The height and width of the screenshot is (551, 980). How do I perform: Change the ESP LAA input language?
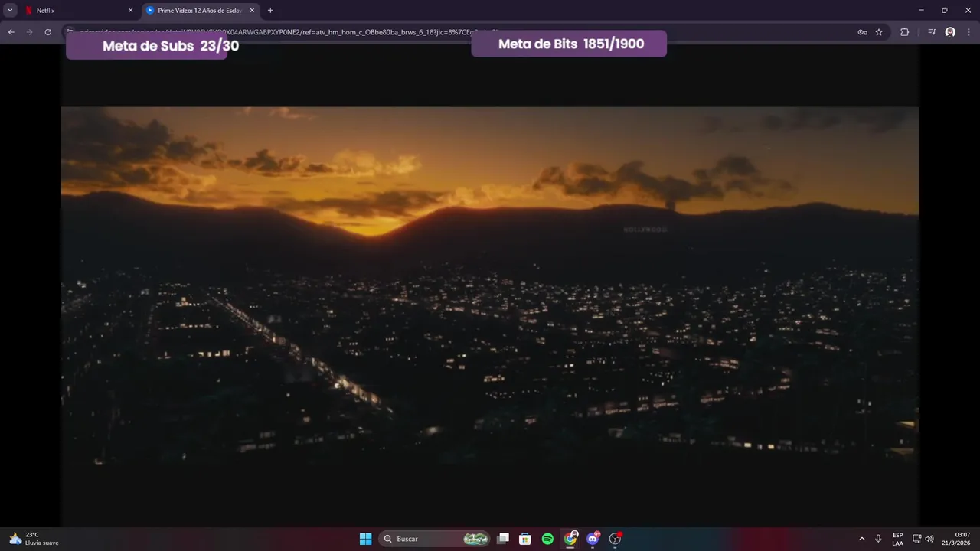[897, 539]
